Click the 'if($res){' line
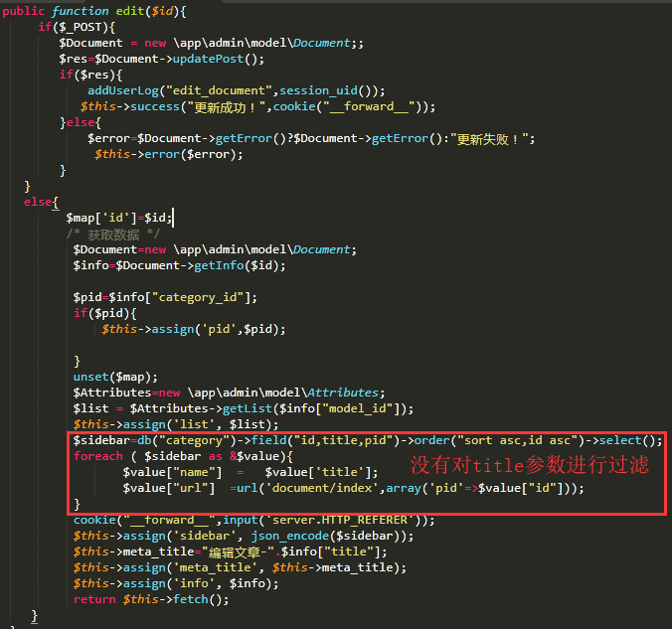Screen dimensions: 672x629 pos(90,75)
